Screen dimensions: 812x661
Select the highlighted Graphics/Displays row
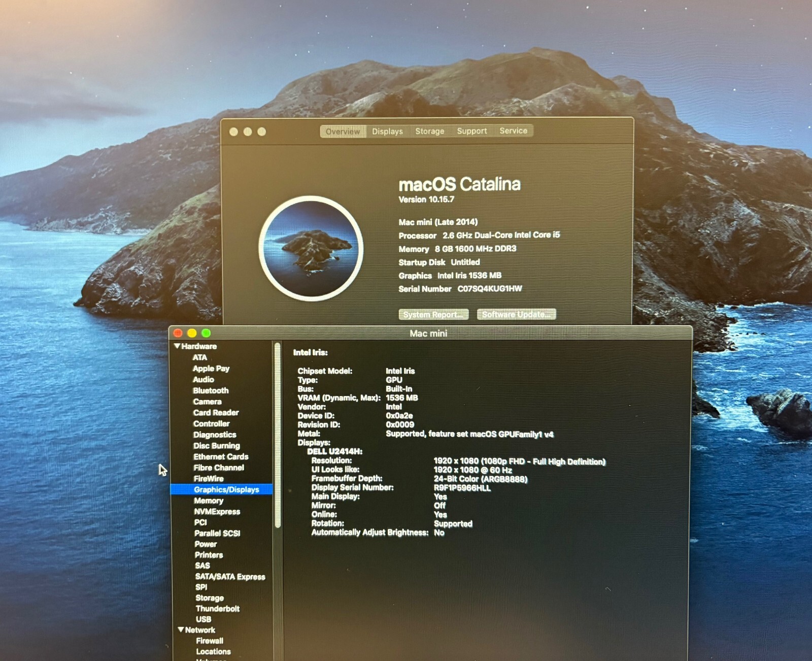coord(222,489)
